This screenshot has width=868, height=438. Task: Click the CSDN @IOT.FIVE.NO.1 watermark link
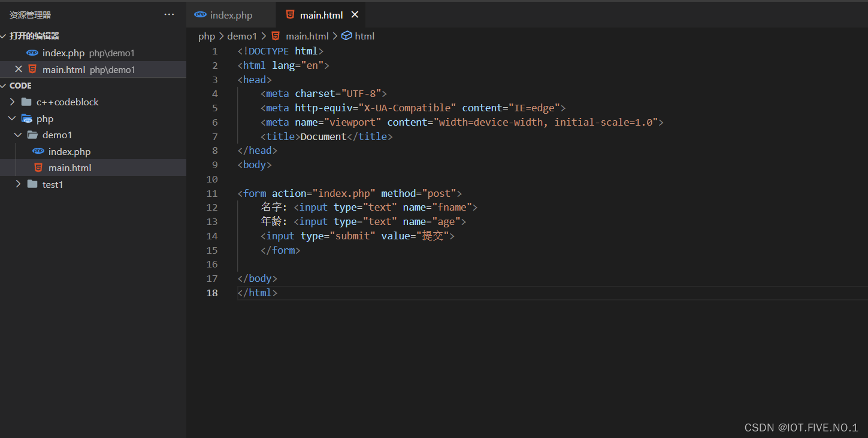click(x=800, y=427)
